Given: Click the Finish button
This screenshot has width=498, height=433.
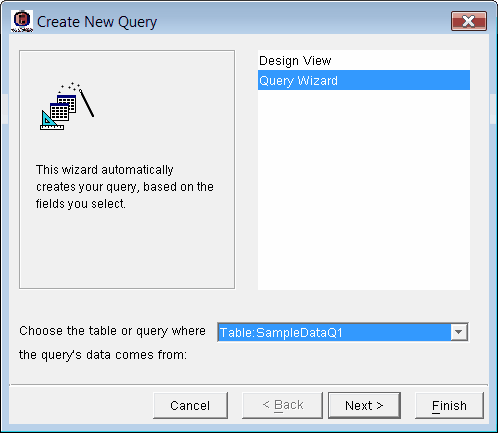Looking at the screenshot, I should coord(449,405).
